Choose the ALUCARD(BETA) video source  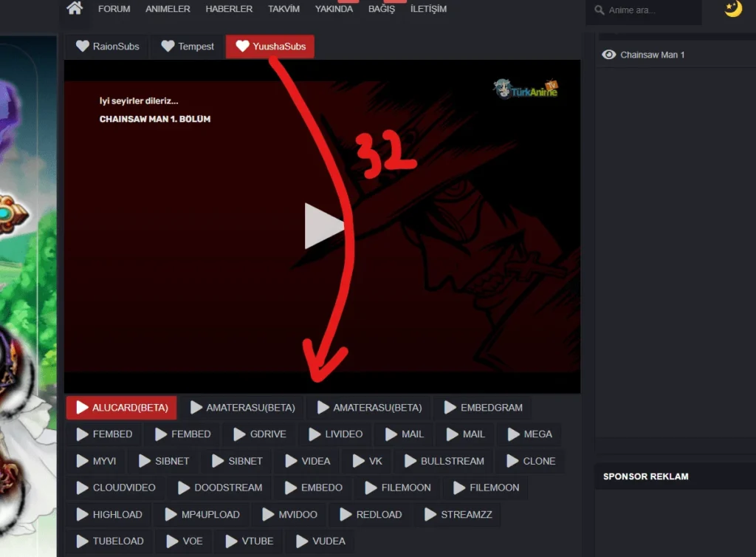click(122, 408)
